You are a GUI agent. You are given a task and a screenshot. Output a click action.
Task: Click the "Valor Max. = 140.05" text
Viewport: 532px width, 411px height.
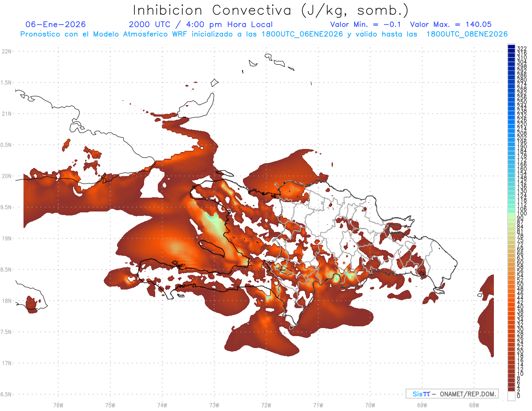[x=451, y=25]
